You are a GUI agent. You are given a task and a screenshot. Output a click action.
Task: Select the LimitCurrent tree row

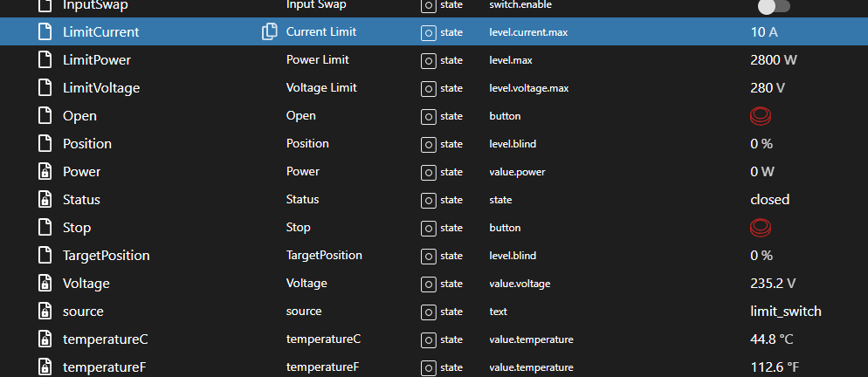(x=100, y=32)
